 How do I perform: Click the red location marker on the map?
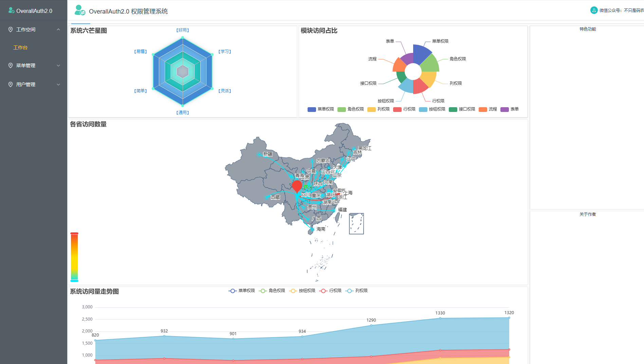point(297,186)
